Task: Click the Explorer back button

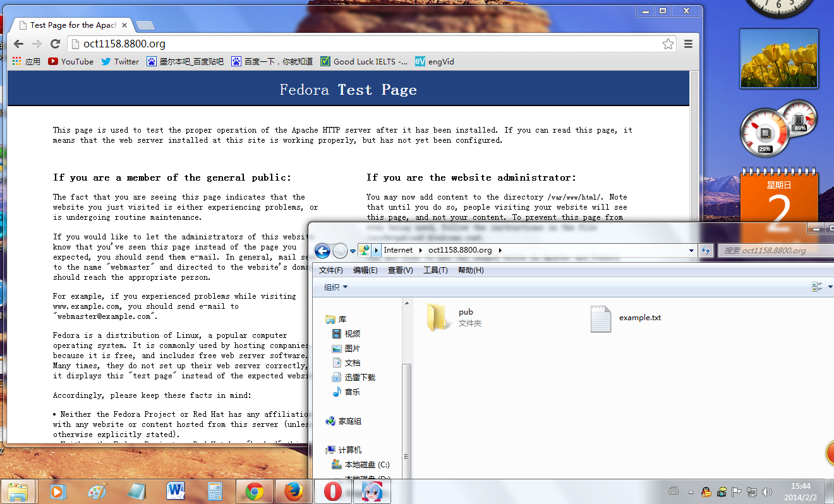Action: 322,251
